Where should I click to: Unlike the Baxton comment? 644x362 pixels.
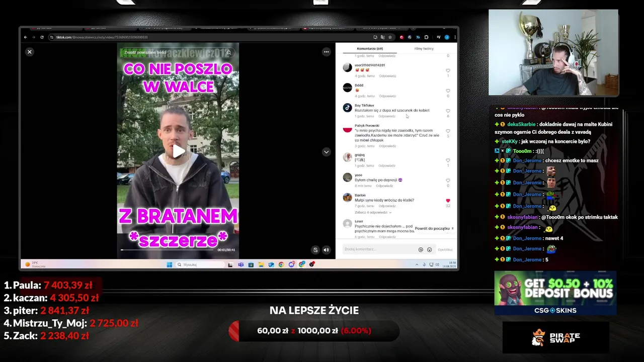click(x=448, y=201)
